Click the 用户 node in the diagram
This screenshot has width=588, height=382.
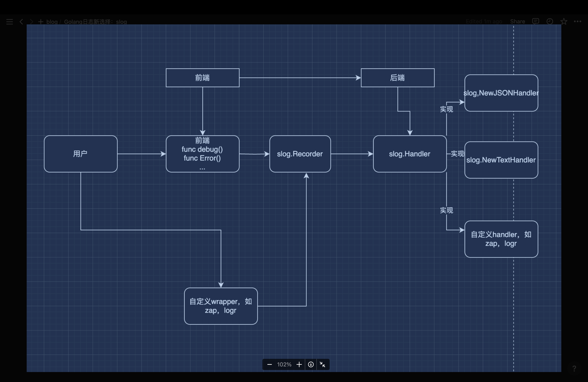(81, 154)
